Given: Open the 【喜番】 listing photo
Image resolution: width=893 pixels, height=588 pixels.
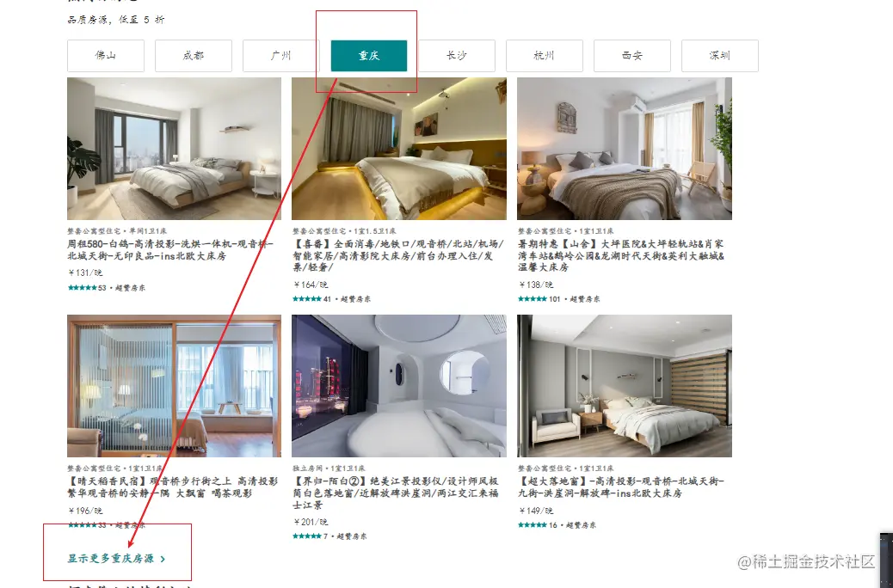Looking at the screenshot, I should pos(398,149).
